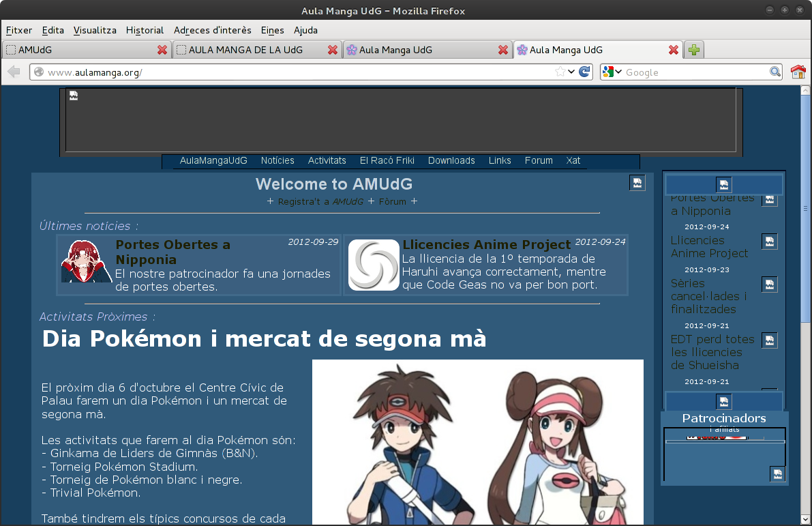Screen dimensions: 812x526
Task: Click the Últimes notícies section label
Action: [x=89, y=226]
